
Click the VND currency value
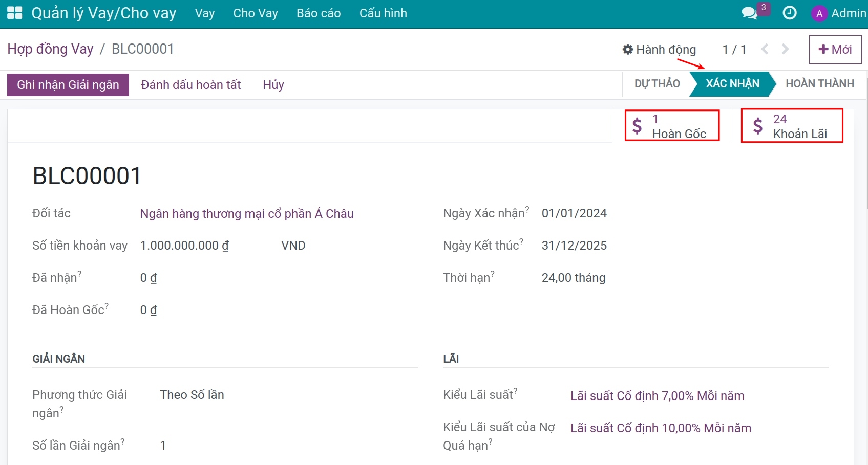click(x=293, y=246)
